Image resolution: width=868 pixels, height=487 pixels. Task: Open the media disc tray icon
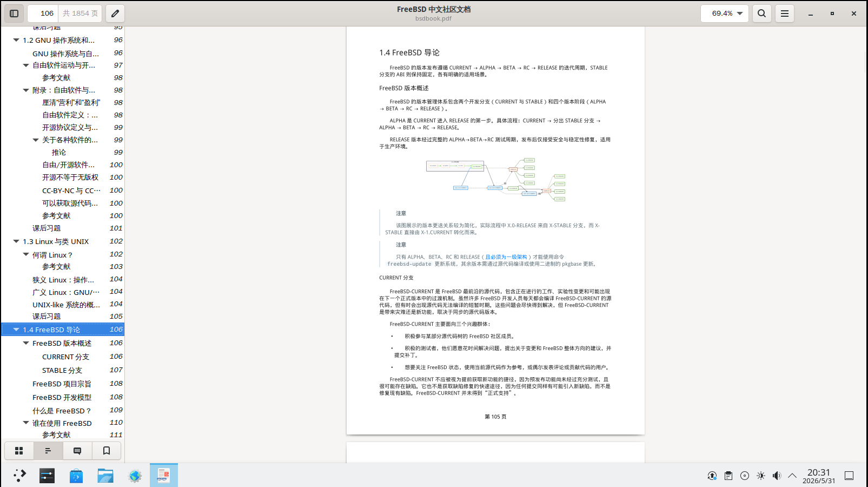point(745,476)
